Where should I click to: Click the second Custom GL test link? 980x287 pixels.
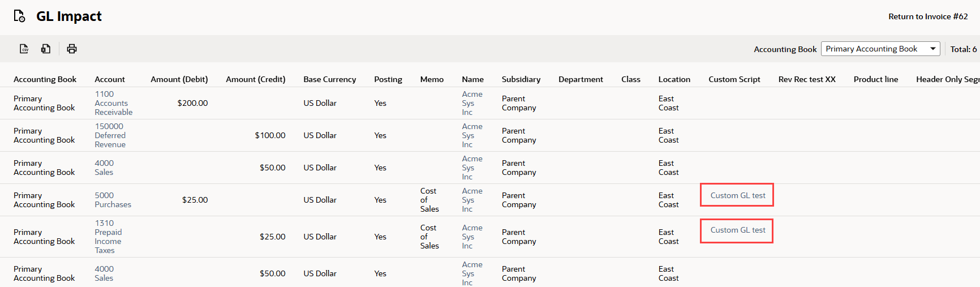(738, 230)
